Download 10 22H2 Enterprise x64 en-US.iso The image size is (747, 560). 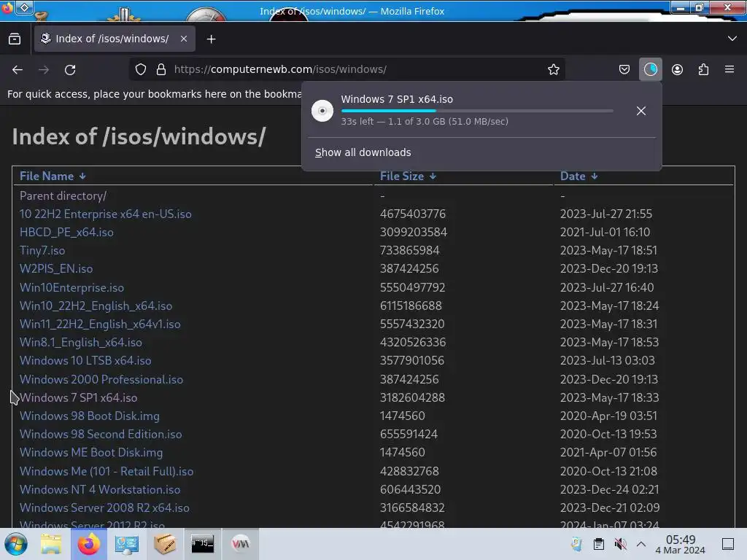click(x=105, y=214)
